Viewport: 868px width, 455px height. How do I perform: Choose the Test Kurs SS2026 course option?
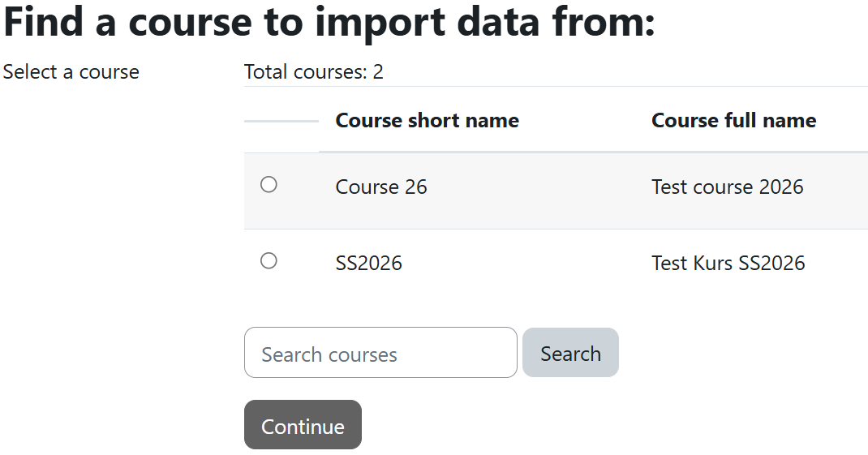[x=269, y=261]
